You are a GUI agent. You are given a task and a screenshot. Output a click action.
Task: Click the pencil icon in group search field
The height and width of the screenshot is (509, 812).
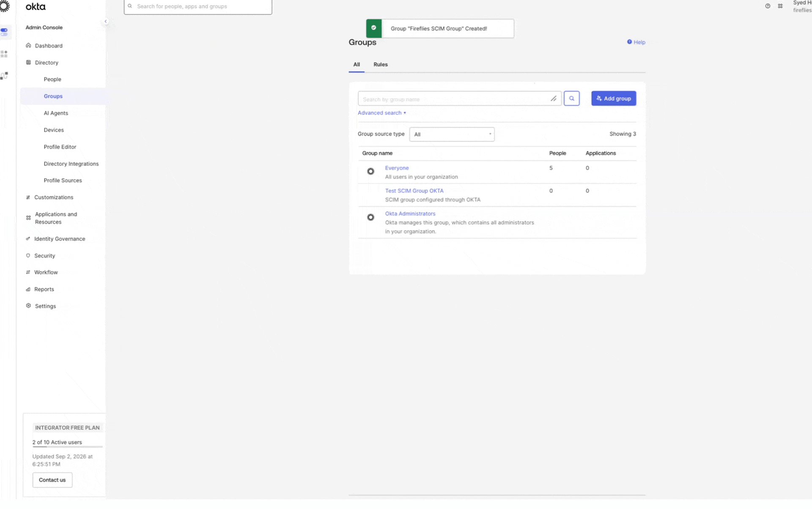coord(553,99)
